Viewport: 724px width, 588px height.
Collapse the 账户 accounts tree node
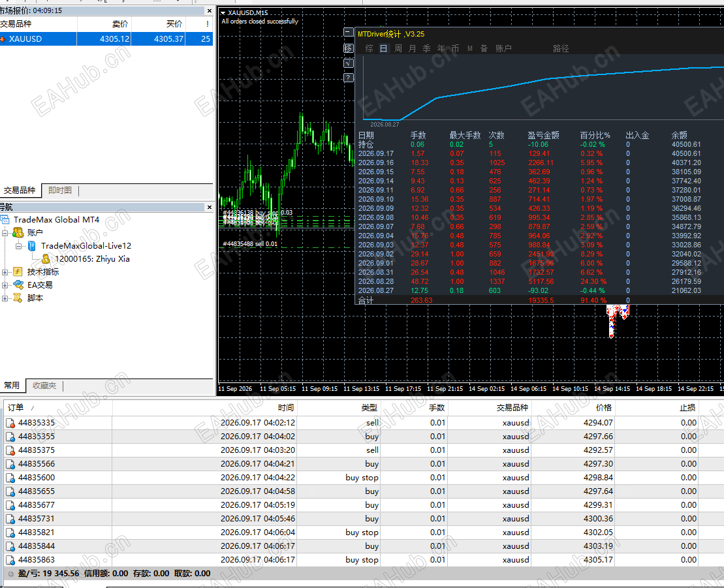(5, 233)
